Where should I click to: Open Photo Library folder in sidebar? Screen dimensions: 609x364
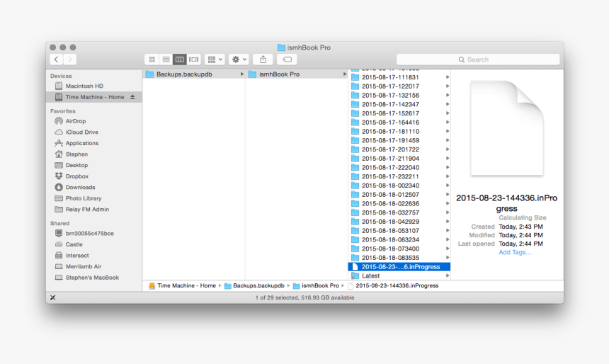pos(93,198)
